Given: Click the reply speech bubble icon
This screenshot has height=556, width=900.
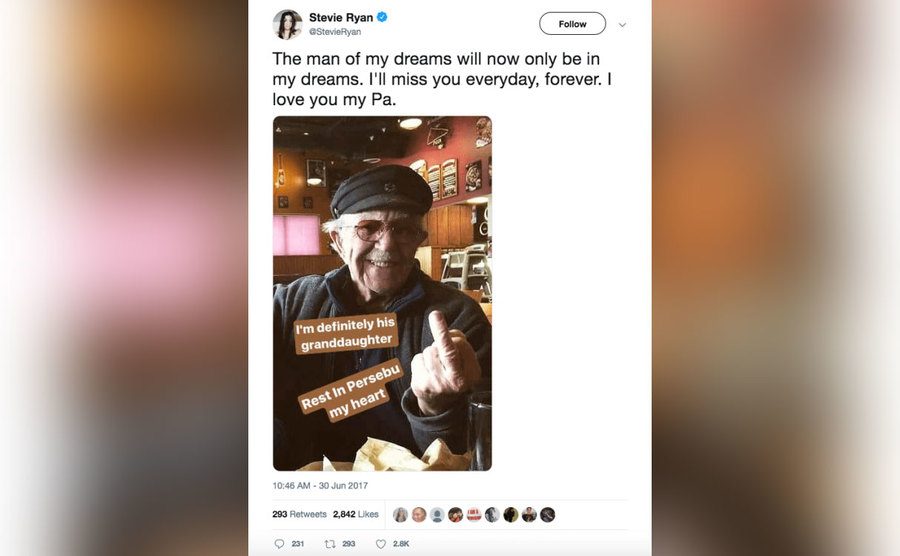Looking at the screenshot, I should click(x=279, y=544).
